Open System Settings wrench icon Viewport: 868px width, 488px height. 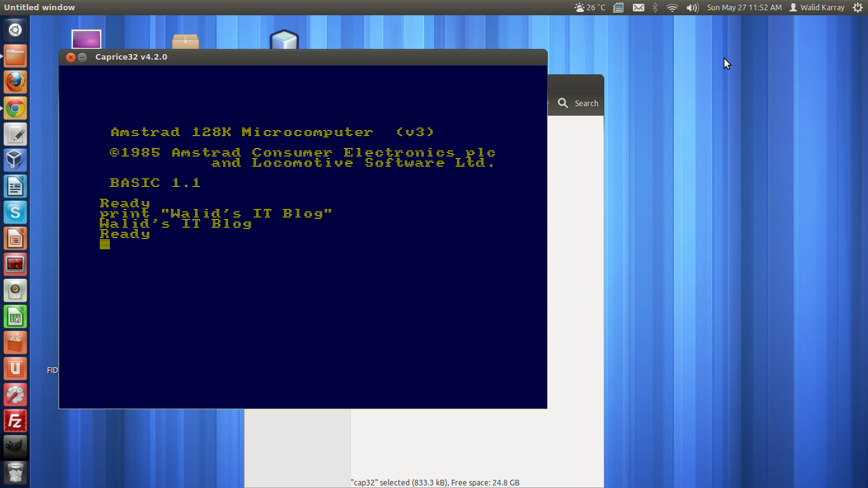[x=15, y=395]
